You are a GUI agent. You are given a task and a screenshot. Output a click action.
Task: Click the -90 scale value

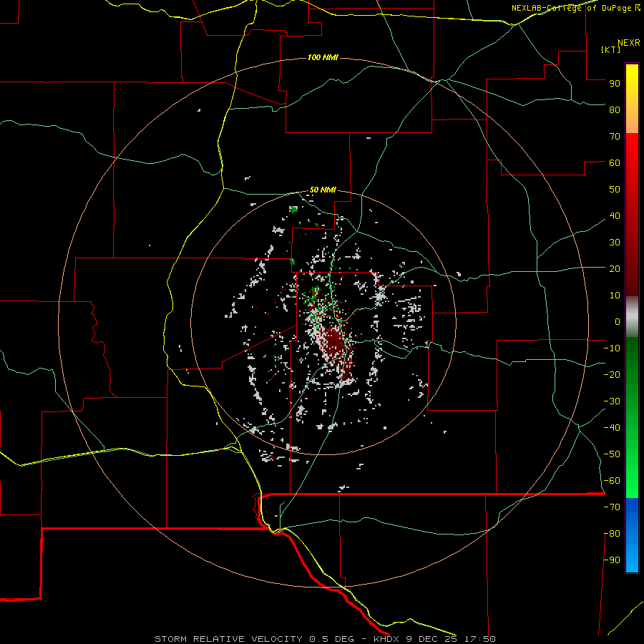point(612,560)
